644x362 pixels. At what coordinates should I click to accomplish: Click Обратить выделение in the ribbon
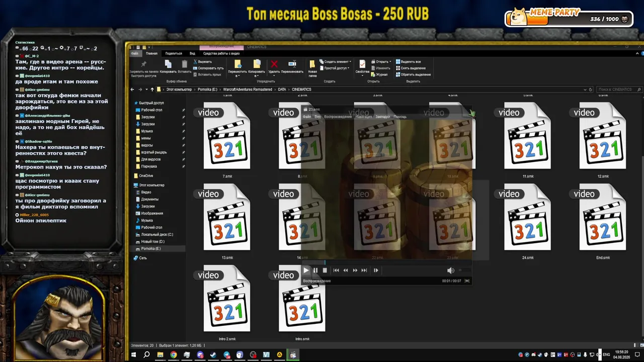point(413,74)
